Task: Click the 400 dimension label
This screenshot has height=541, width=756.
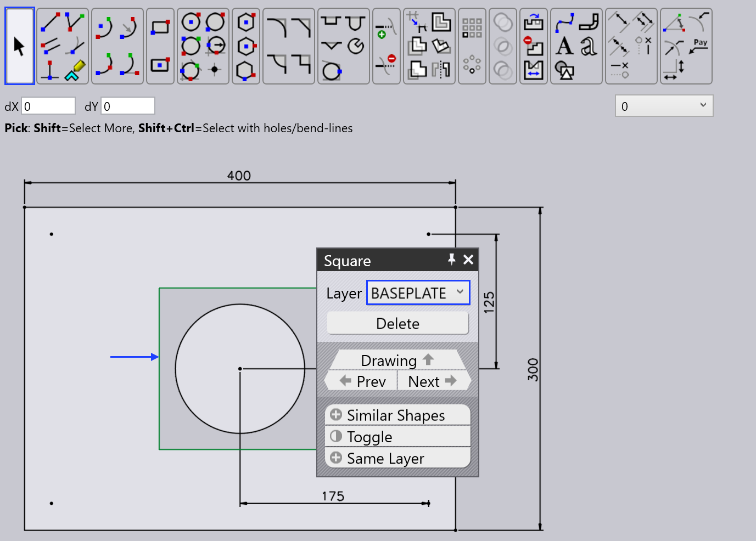Action: pyautogui.click(x=239, y=176)
